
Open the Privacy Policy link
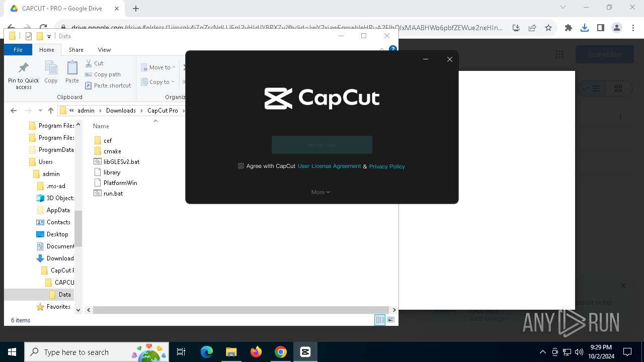[x=387, y=166]
